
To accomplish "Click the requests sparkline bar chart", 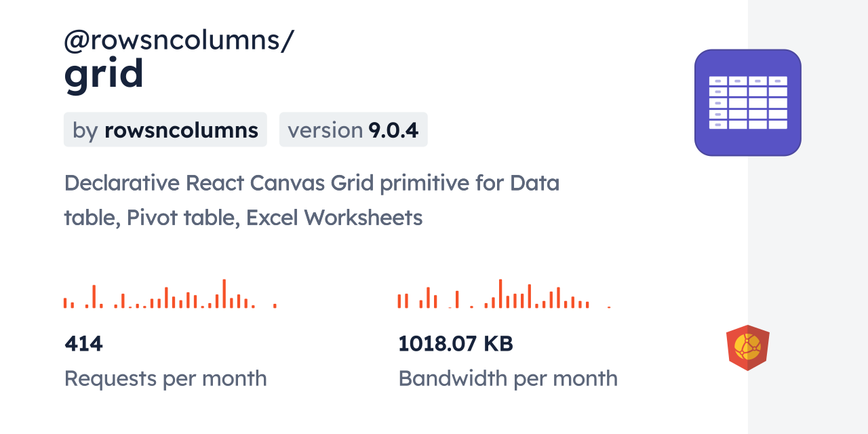I will click(x=170, y=295).
